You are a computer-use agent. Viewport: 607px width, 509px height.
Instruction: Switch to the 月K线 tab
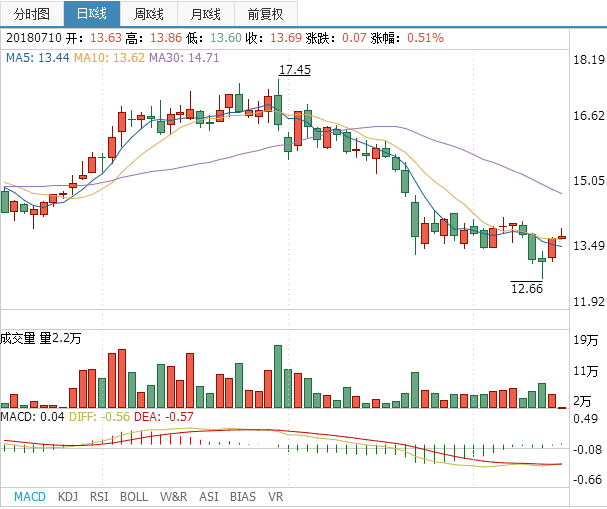[x=206, y=14]
